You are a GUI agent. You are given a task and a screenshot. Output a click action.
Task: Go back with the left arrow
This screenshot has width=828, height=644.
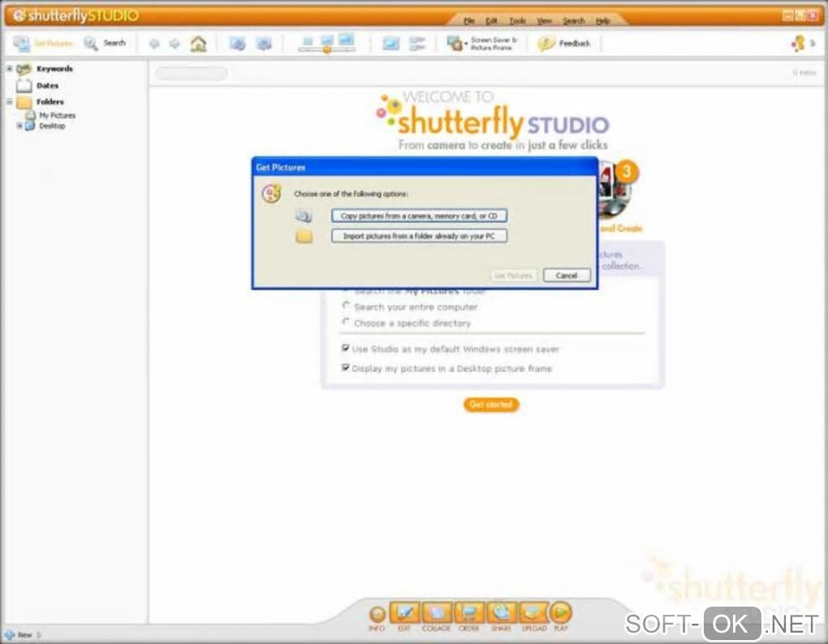pyautogui.click(x=153, y=44)
